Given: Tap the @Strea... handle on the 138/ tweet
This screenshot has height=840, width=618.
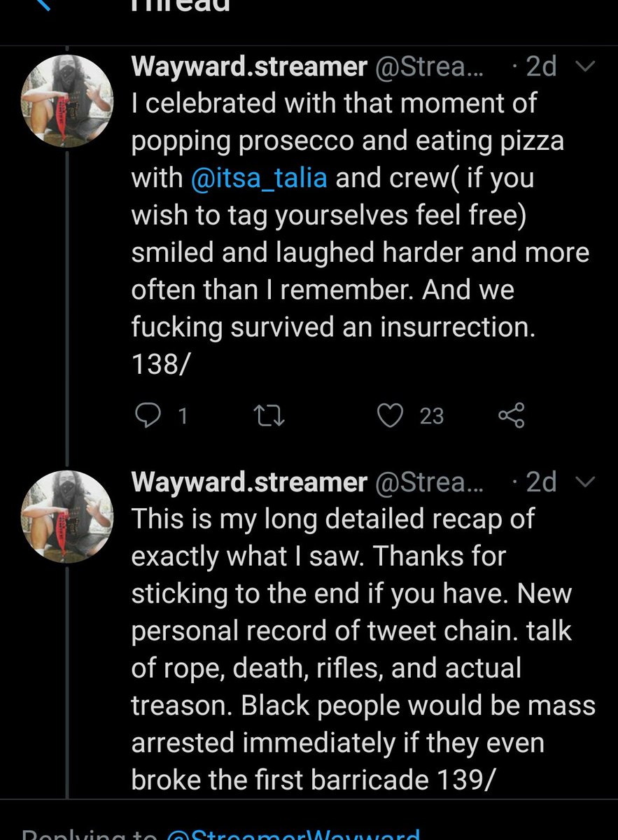Looking at the screenshot, I should click(x=430, y=66).
